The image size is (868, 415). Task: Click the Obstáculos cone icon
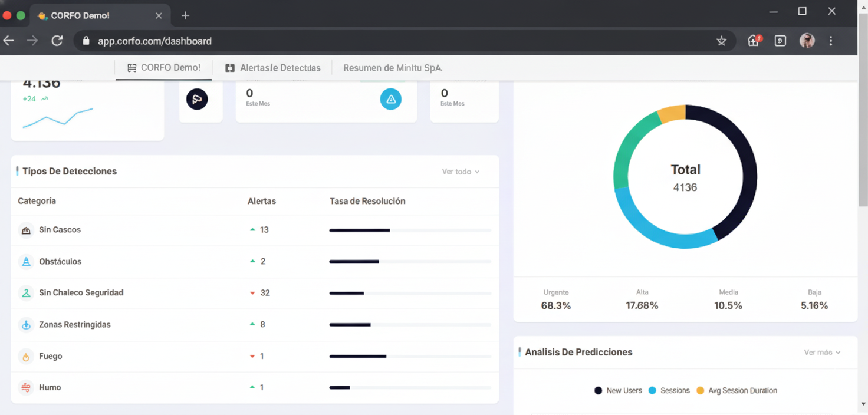[x=26, y=262]
